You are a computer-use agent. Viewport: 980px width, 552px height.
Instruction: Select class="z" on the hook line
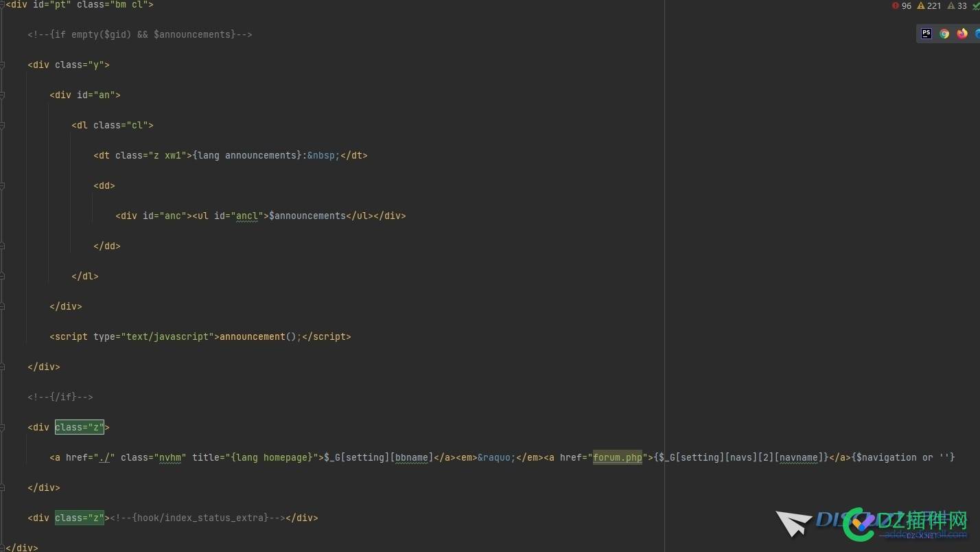pyautogui.click(x=80, y=518)
